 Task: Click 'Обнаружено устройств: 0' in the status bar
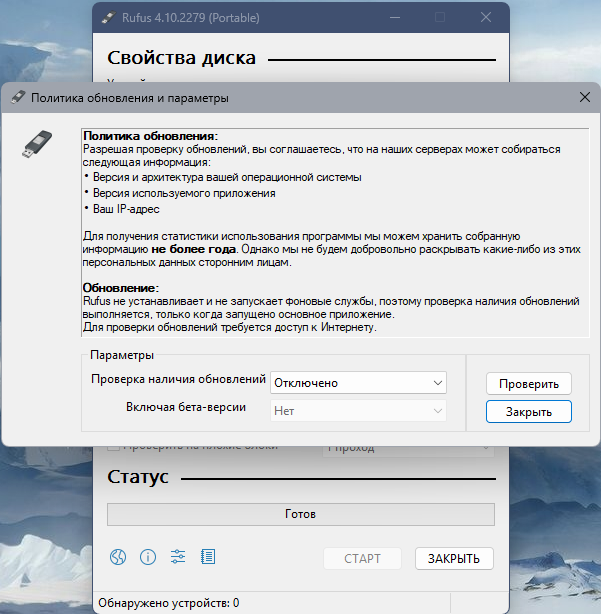coord(169,603)
